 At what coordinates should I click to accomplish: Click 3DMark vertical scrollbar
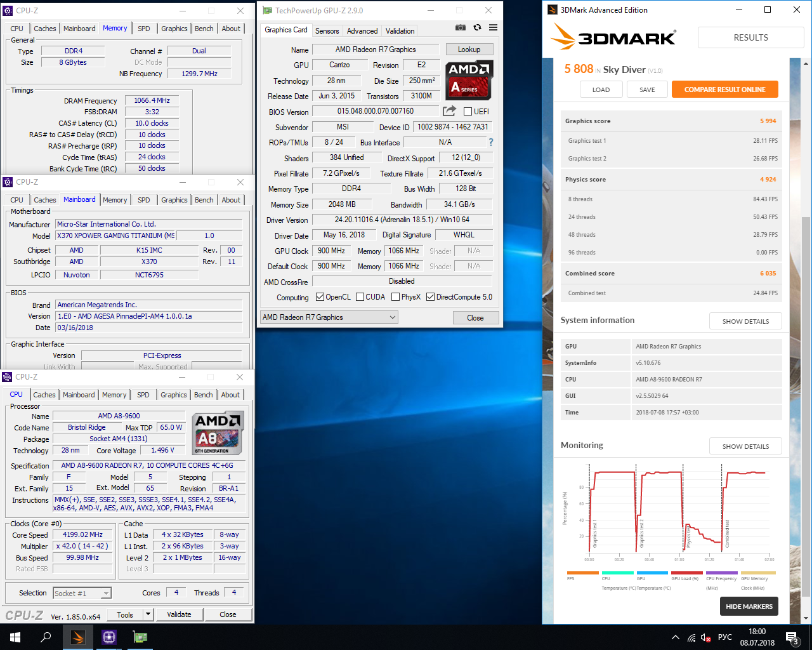pos(806,406)
